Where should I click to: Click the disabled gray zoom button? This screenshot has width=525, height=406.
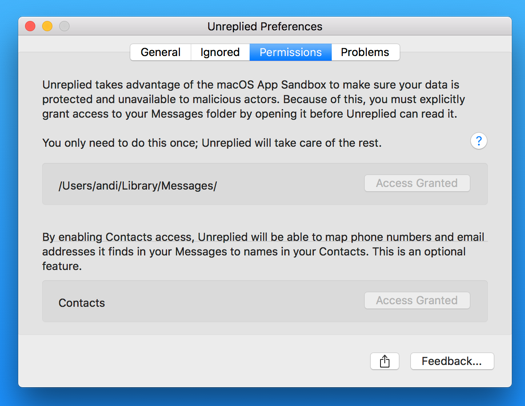64,26
